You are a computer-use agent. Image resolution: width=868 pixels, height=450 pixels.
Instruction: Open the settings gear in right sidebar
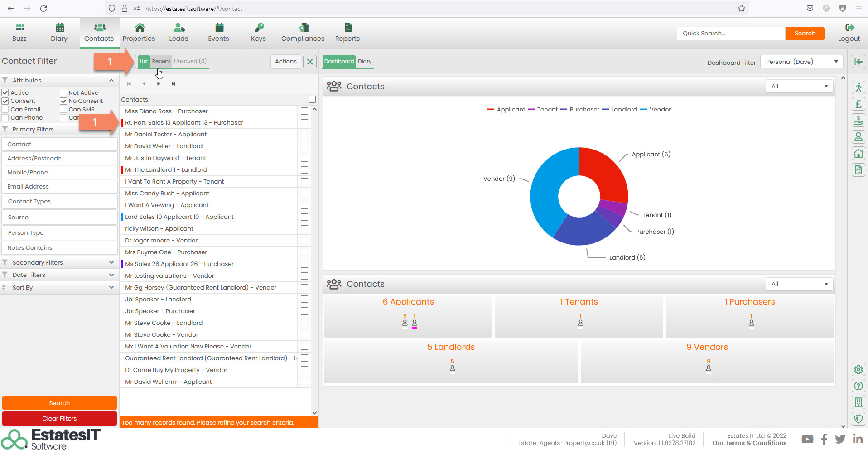point(858,369)
